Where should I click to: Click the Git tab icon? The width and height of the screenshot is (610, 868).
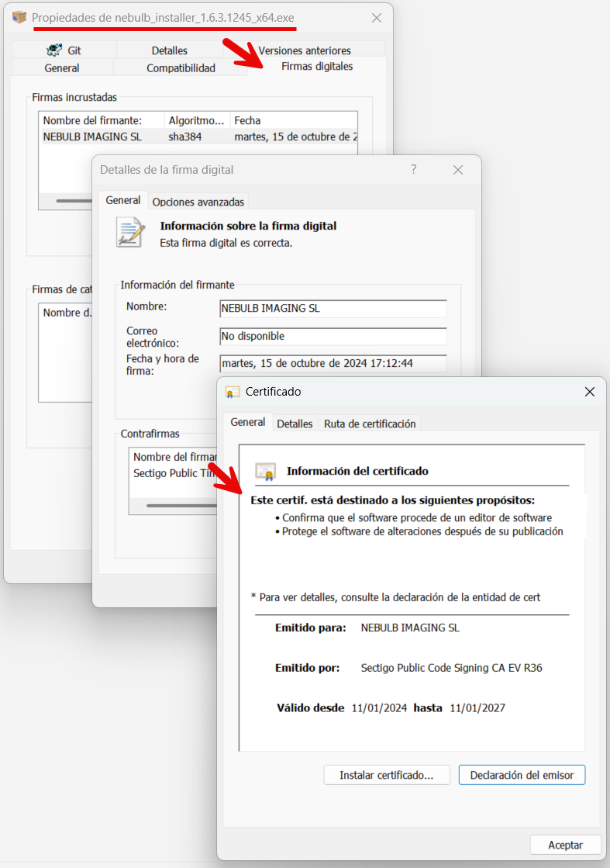(54, 50)
